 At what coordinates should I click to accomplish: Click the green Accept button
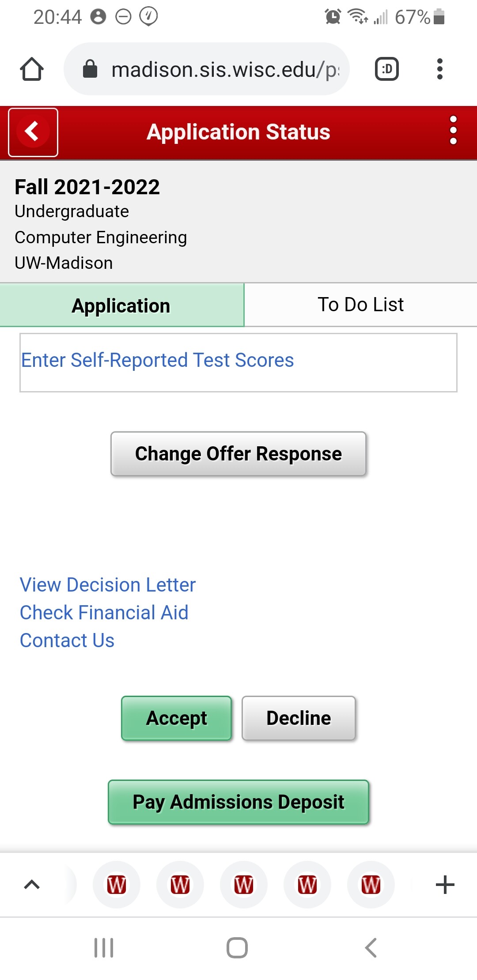coord(177,718)
